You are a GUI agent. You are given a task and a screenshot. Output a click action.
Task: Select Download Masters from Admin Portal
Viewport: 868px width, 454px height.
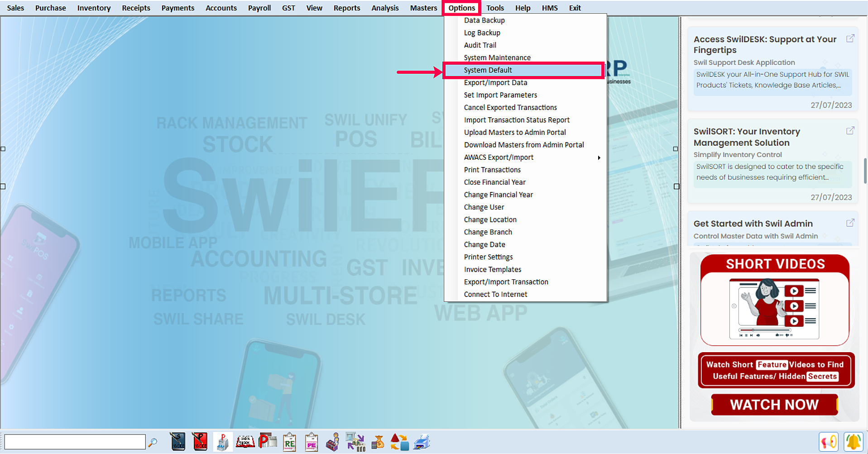[x=525, y=145]
